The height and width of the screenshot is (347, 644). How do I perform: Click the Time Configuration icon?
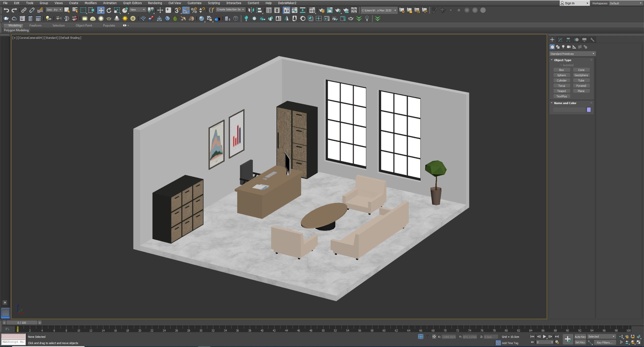(557, 342)
